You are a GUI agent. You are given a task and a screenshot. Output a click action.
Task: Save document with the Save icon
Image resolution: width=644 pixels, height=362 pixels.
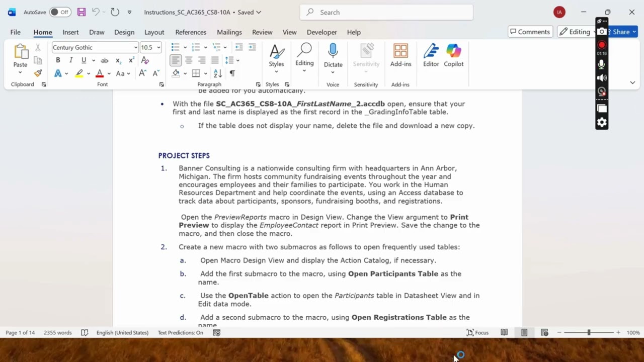click(81, 12)
